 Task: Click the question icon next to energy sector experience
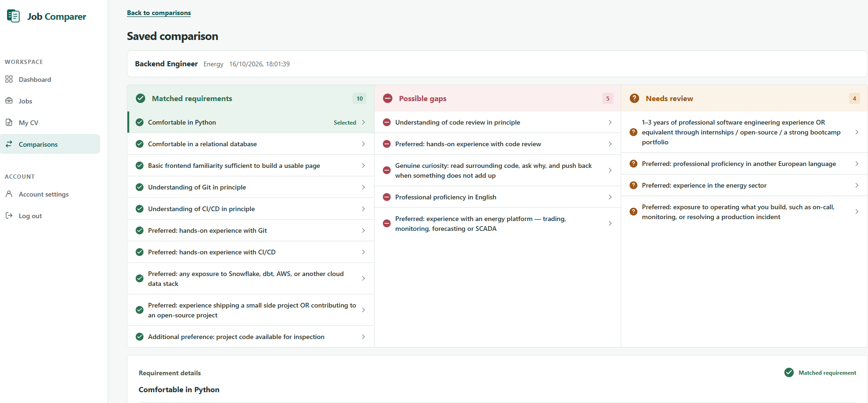pyautogui.click(x=633, y=185)
